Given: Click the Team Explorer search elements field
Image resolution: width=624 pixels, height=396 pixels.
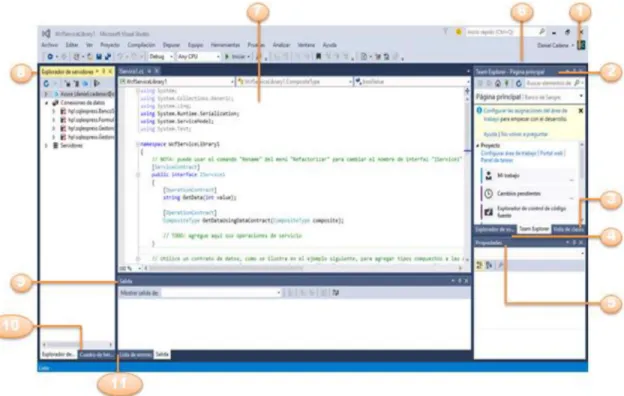Looking at the screenshot, I should click(554, 83).
